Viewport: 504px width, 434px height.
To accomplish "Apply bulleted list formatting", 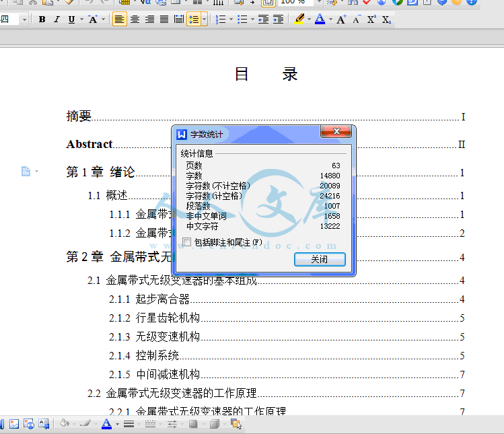I will pyautogui.click(x=242, y=20).
